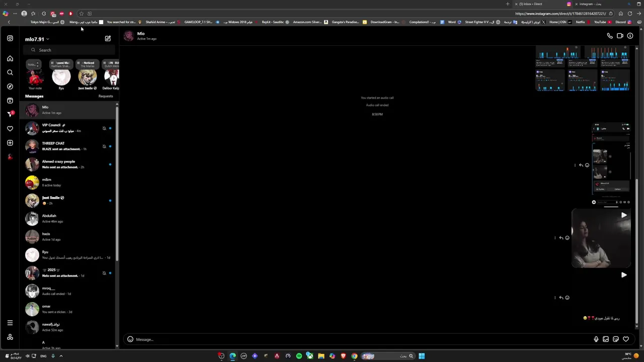Show more bookmarks with left chevron
The height and width of the screenshot is (362, 644).
pos(9,22)
